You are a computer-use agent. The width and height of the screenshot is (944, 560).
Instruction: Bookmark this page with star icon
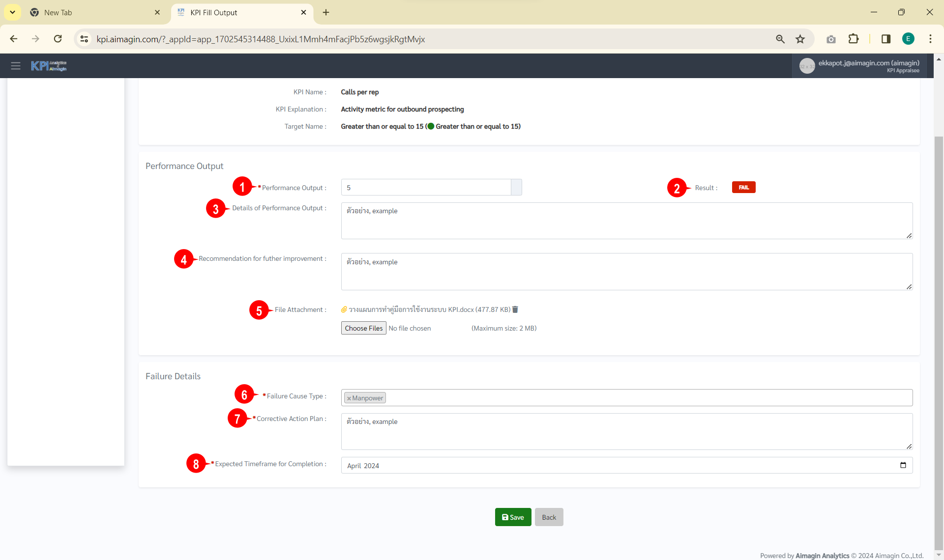coord(800,39)
